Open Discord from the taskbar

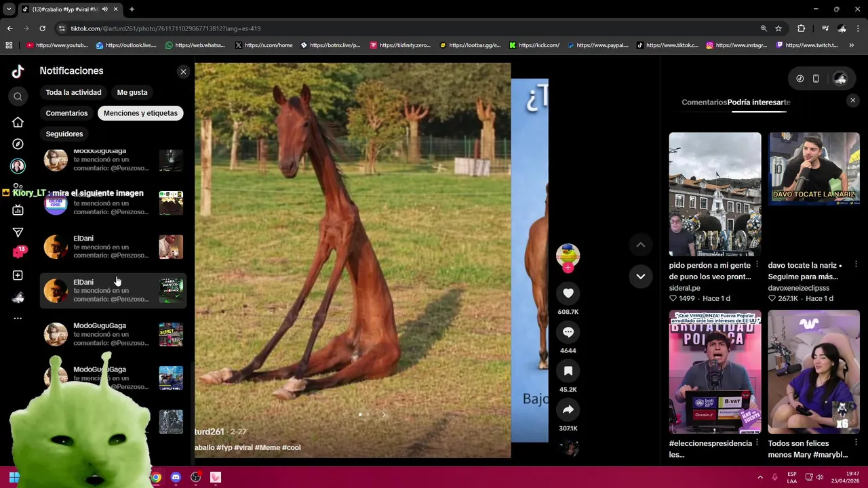coord(176,477)
